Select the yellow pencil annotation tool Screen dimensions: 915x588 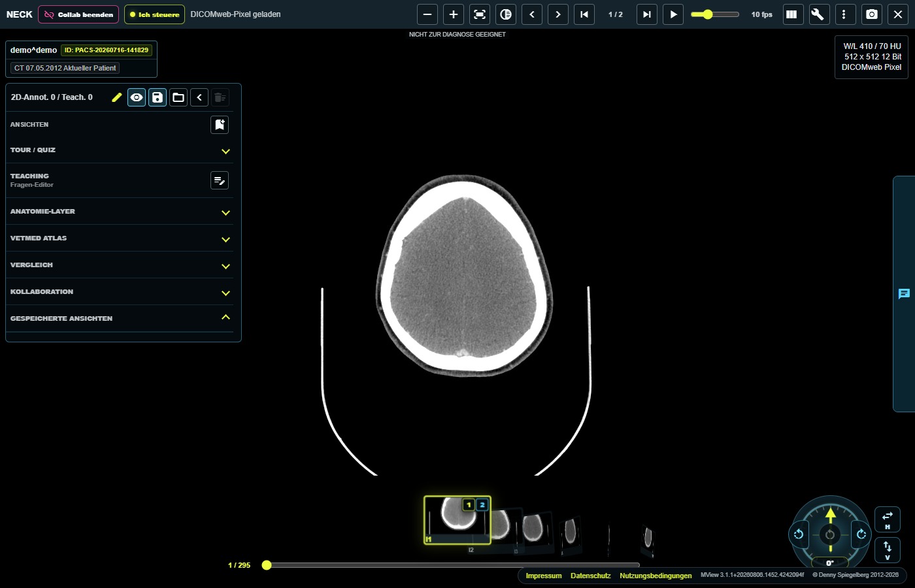(116, 97)
